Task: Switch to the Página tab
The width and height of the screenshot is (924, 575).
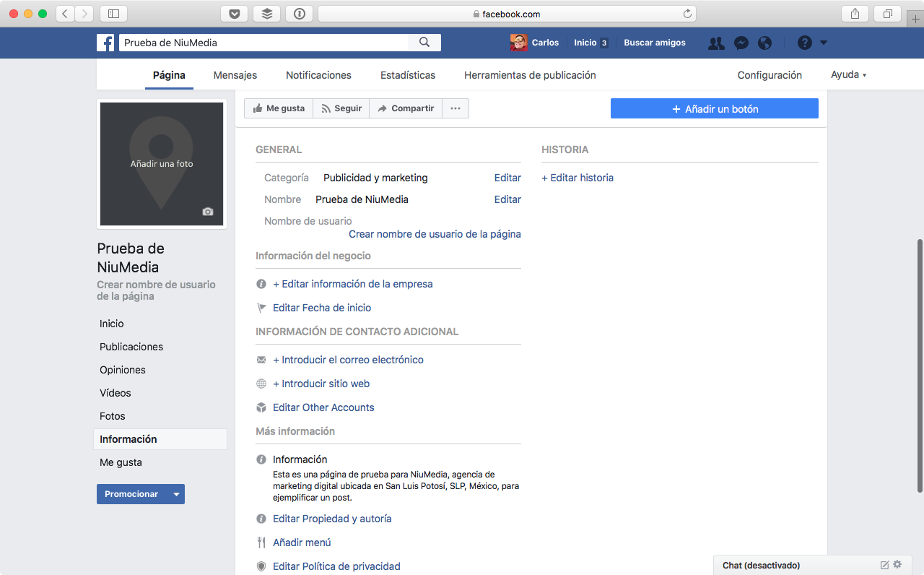Action: [169, 75]
